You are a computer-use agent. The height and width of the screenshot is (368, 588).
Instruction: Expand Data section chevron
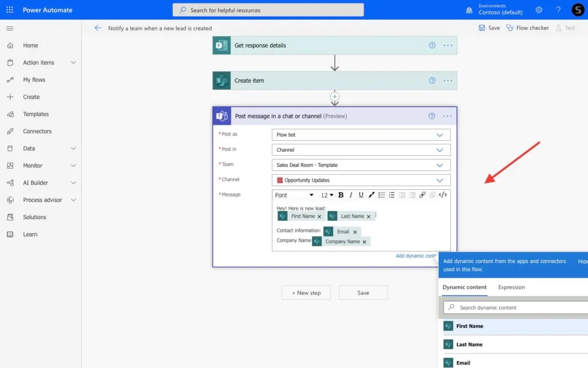73,148
